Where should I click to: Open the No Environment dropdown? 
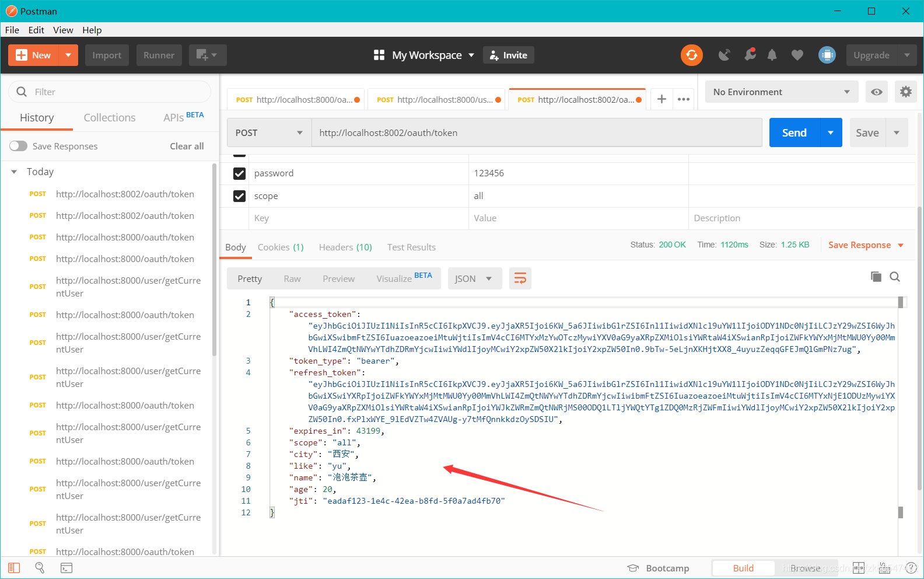pyautogui.click(x=782, y=92)
